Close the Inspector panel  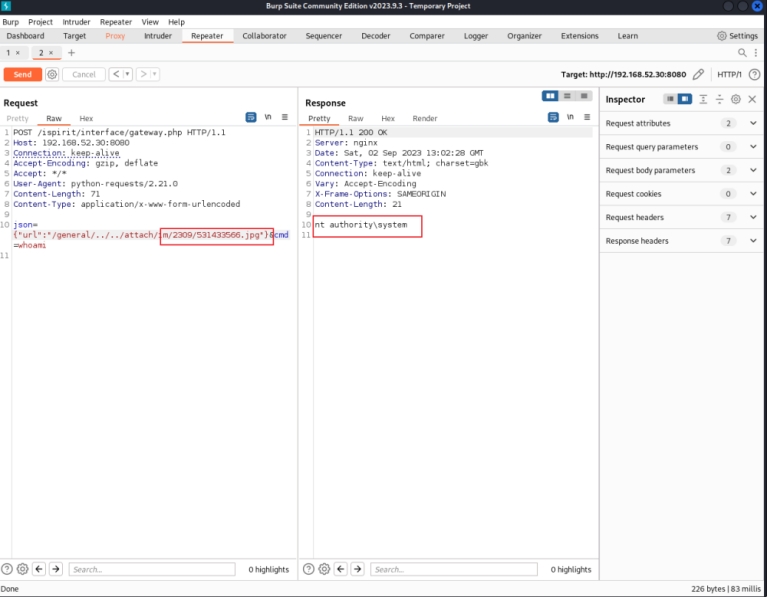click(x=752, y=99)
